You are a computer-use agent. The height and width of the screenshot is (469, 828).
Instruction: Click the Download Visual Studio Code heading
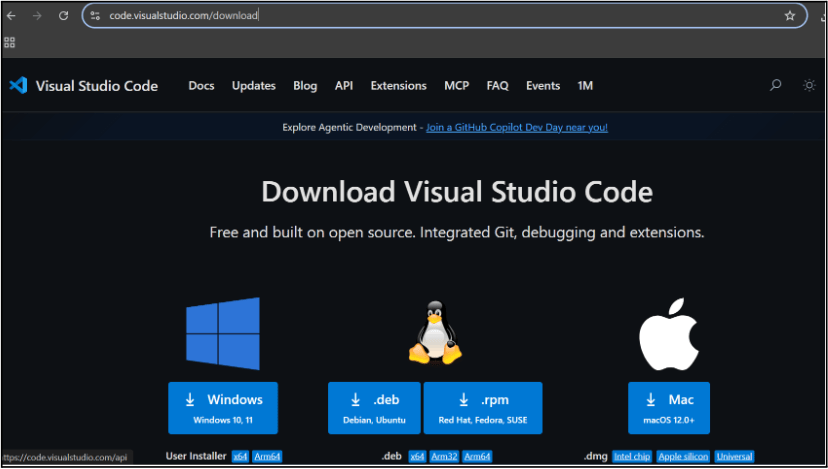coord(457,191)
